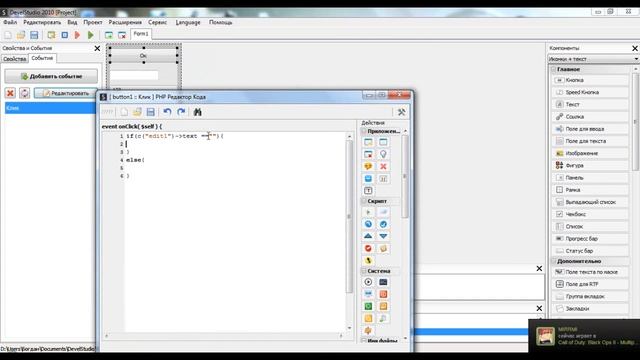Undo the last edit in code editor
The image size is (640, 360).
tap(167, 112)
